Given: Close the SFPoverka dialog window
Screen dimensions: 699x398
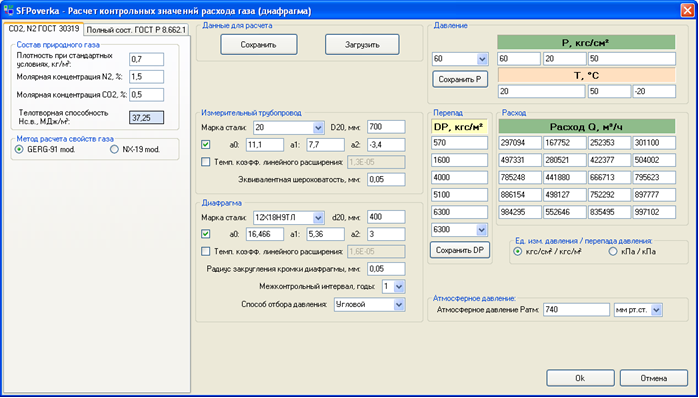Looking at the screenshot, I should [x=687, y=10].
